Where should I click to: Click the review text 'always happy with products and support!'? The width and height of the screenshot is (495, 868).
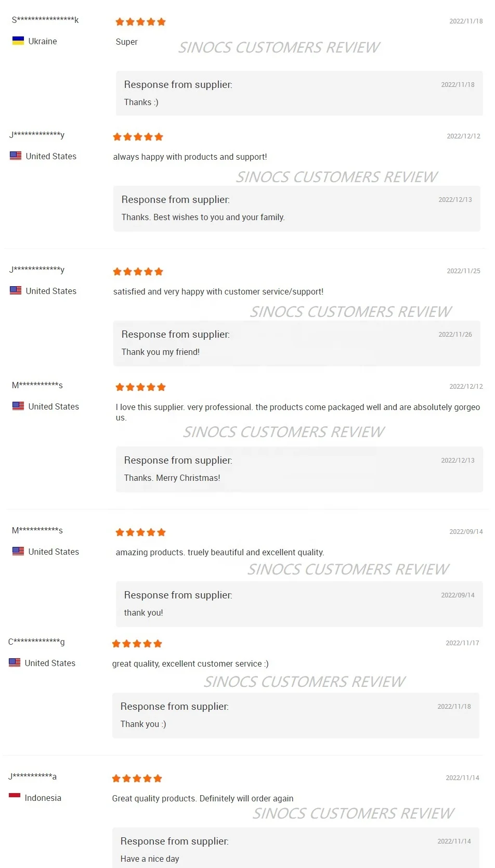pos(190,157)
